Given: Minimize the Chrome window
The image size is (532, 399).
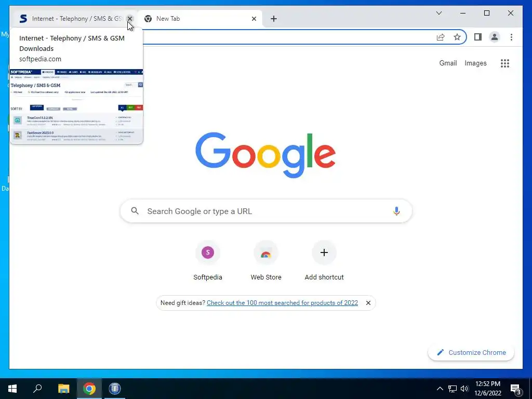Looking at the screenshot, I should click(463, 13).
